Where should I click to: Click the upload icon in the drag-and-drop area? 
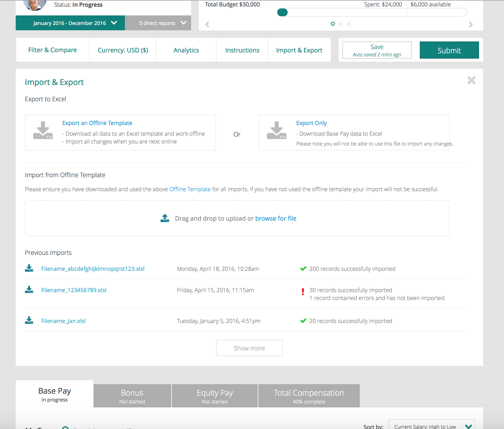tap(165, 218)
